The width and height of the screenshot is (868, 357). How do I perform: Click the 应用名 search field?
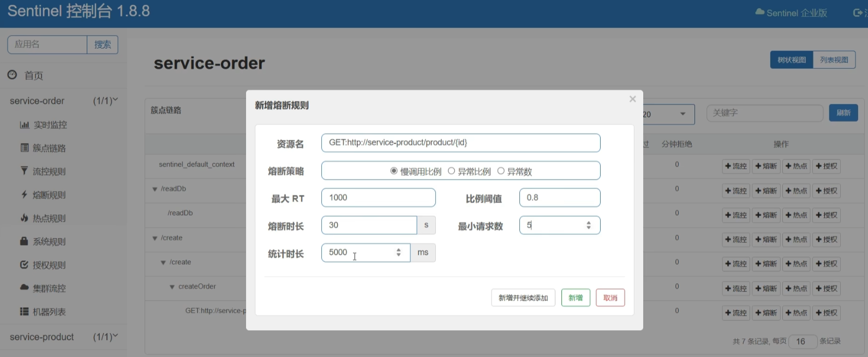47,45
